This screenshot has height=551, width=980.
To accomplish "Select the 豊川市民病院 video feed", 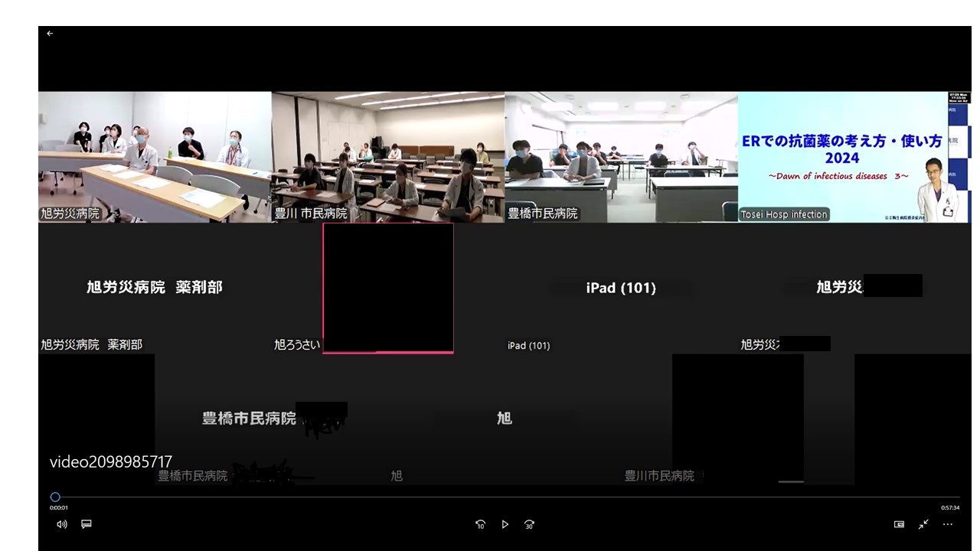I will coord(387,157).
